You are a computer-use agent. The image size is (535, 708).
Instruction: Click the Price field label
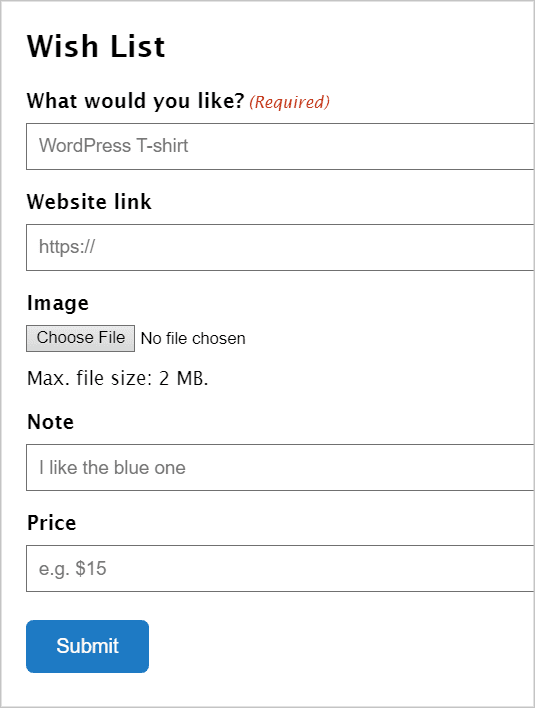(x=51, y=523)
